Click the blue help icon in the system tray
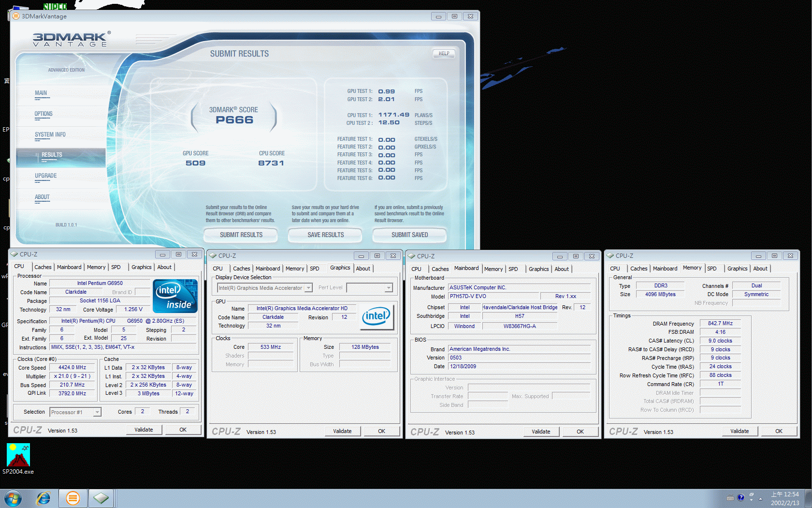 [740, 498]
